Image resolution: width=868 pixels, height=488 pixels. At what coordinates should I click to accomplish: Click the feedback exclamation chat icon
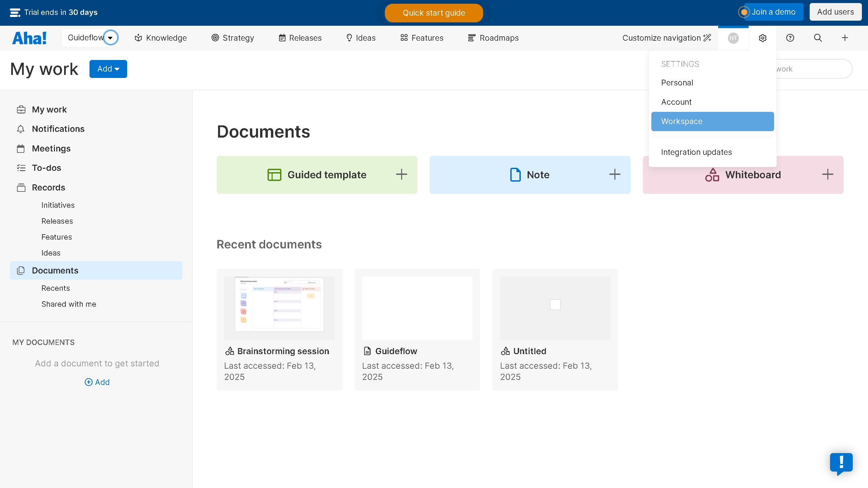coord(841,463)
